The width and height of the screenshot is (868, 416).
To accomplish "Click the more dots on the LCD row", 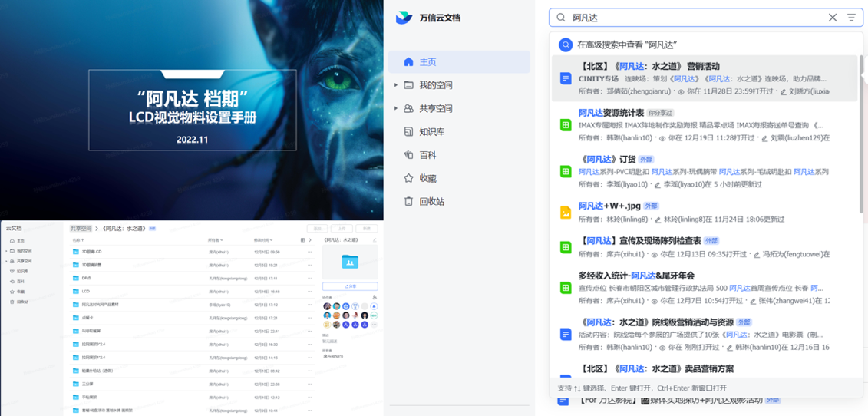I will point(309,291).
